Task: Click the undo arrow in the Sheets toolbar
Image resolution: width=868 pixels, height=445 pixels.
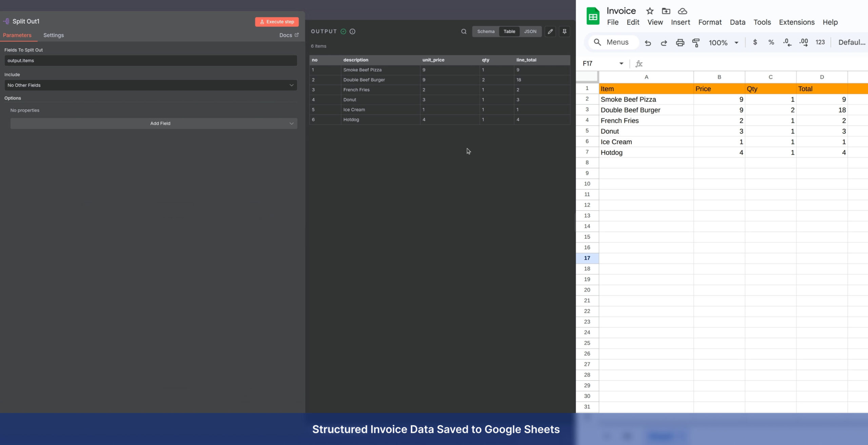Action: click(648, 43)
